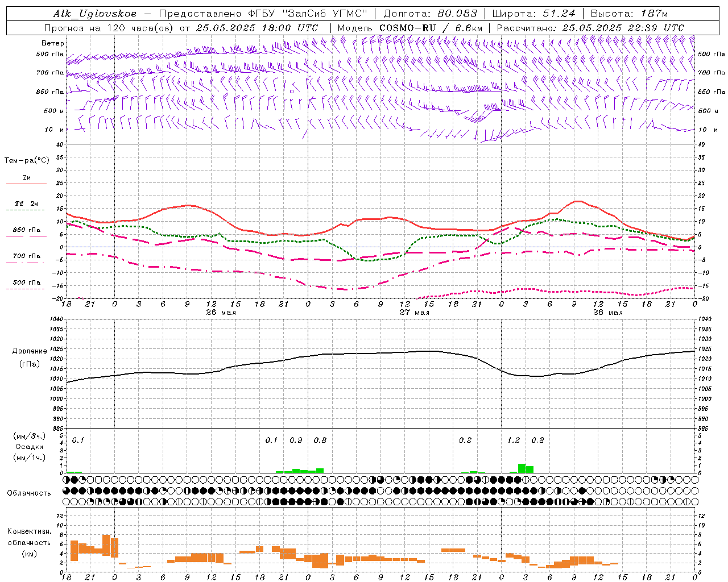Click the Конвективн. panel label

click(x=29, y=531)
